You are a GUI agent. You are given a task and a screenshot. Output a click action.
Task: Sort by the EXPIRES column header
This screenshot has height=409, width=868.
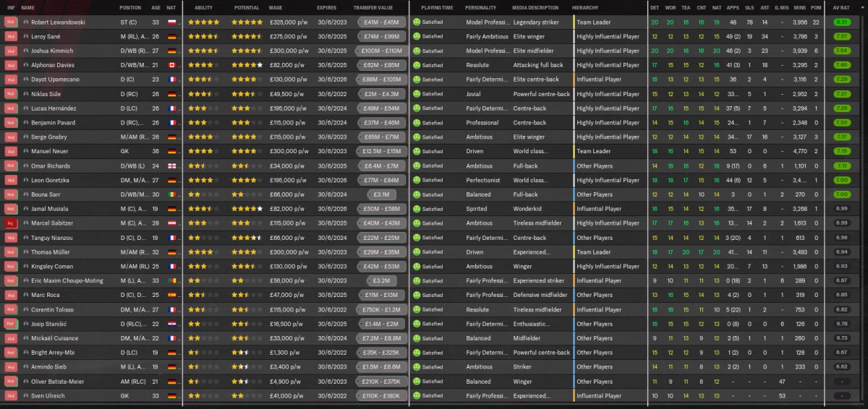click(326, 7)
